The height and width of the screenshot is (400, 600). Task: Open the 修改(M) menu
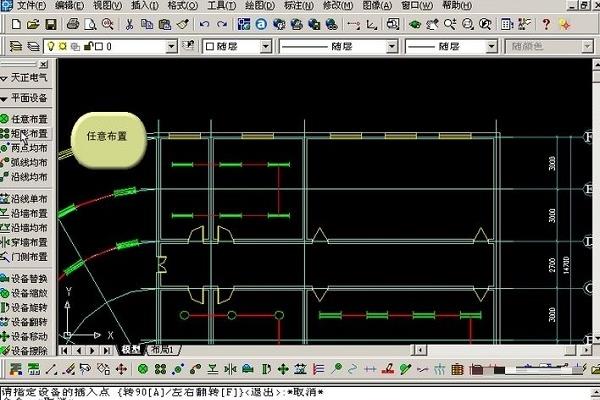(x=338, y=6)
